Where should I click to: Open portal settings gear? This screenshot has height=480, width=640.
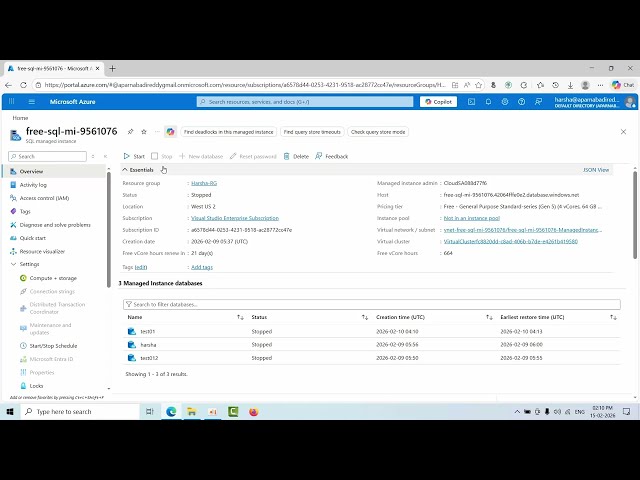tap(505, 102)
